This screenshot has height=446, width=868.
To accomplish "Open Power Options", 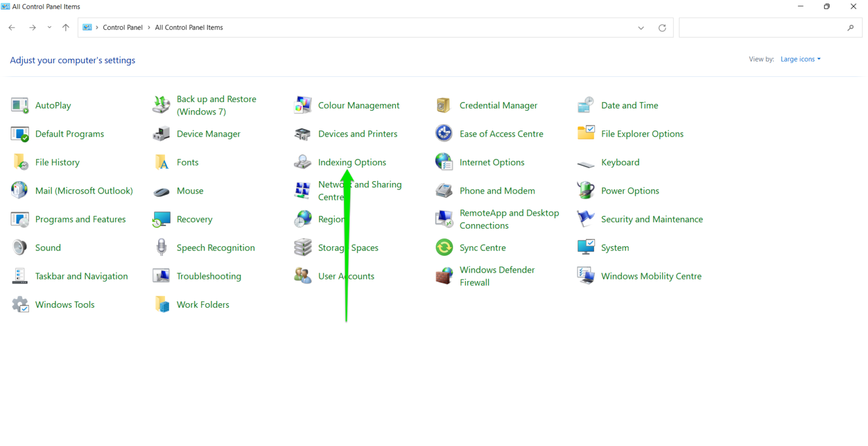I will coord(630,191).
